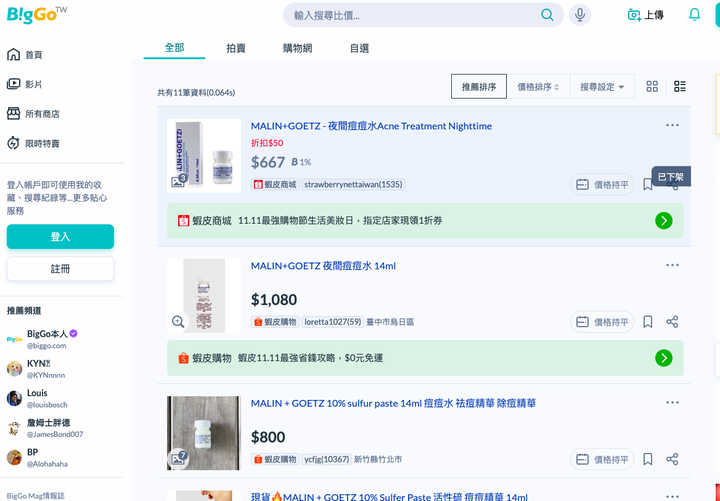Open notifications bell
Screen dimensions: 720x501
click(694, 15)
